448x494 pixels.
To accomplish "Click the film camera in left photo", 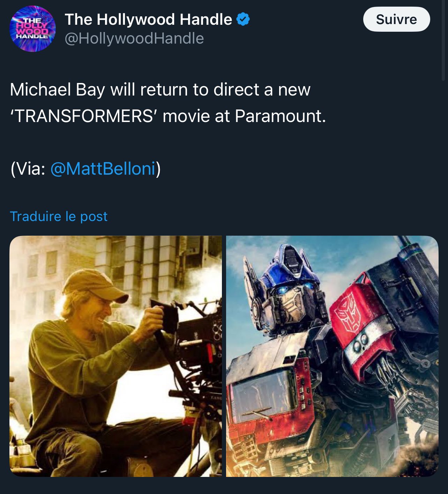I will point(195,345).
